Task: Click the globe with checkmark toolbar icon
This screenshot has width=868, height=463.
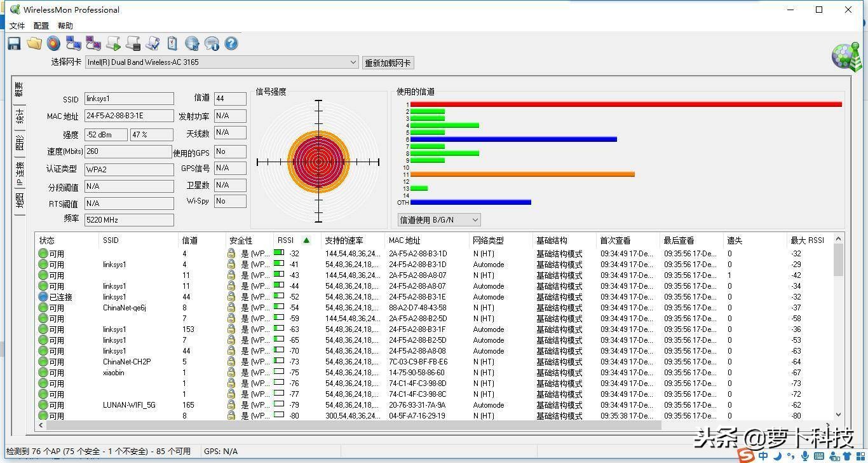Action: [191, 43]
